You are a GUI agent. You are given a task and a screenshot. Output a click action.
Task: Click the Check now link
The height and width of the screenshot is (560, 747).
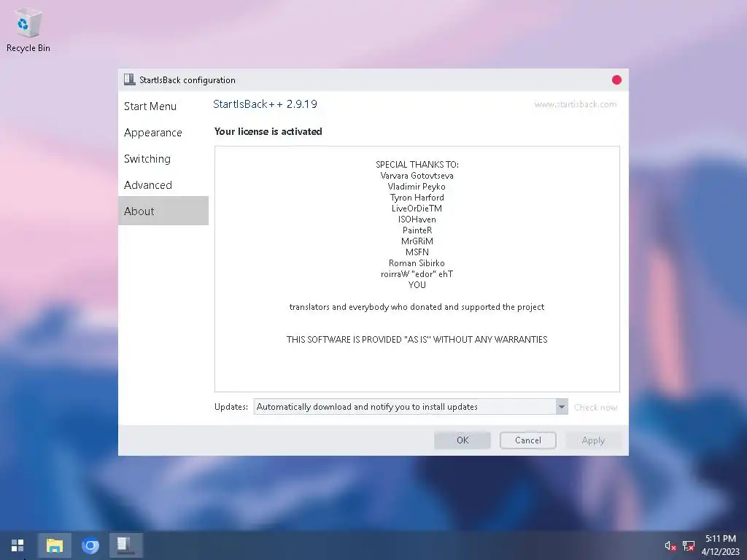tap(595, 407)
